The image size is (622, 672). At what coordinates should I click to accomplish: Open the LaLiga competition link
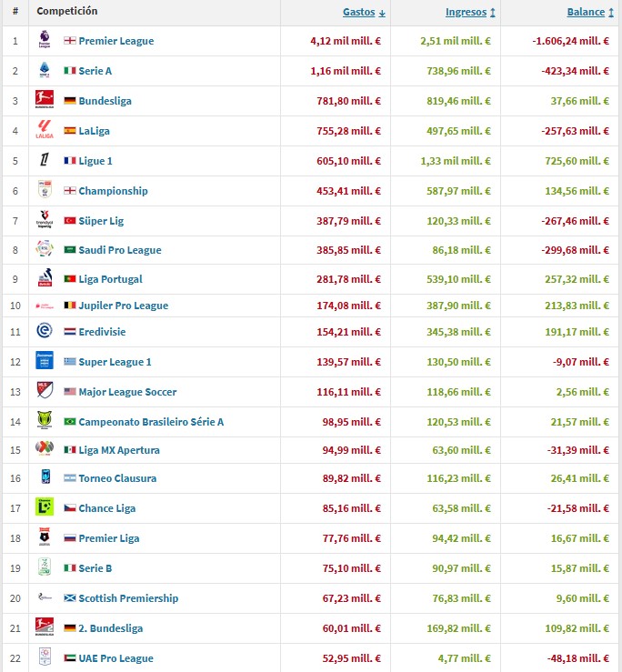pyautogui.click(x=94, y=131)
